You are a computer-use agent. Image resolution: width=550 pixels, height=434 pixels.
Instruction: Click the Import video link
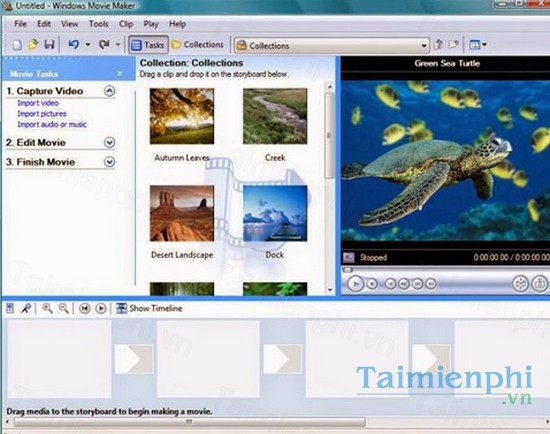(x=38, y=103)
